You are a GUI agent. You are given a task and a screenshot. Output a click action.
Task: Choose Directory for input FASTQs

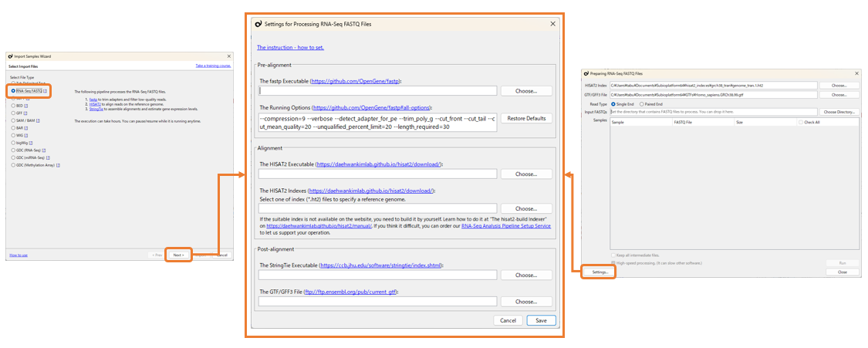point(839,112)
